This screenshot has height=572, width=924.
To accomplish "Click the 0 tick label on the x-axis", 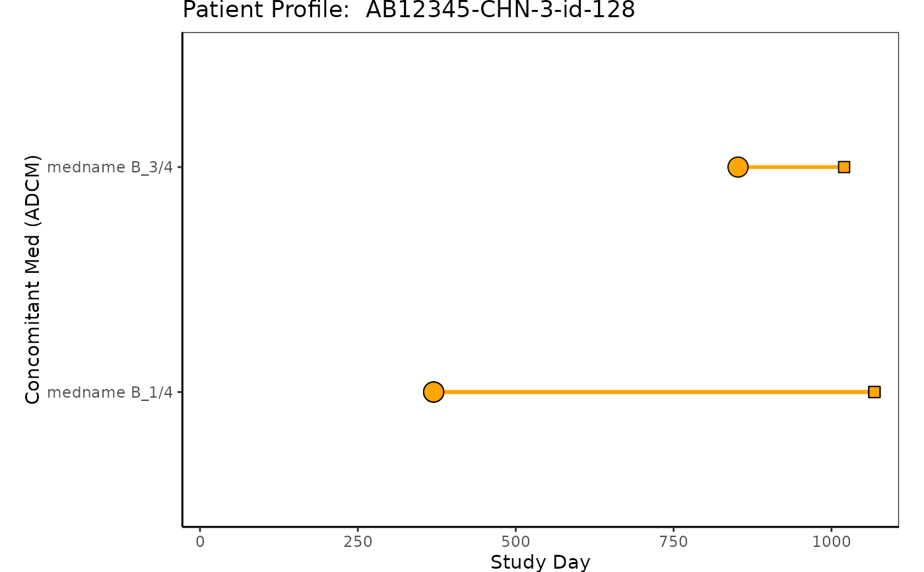I will (x=200, y=542).
